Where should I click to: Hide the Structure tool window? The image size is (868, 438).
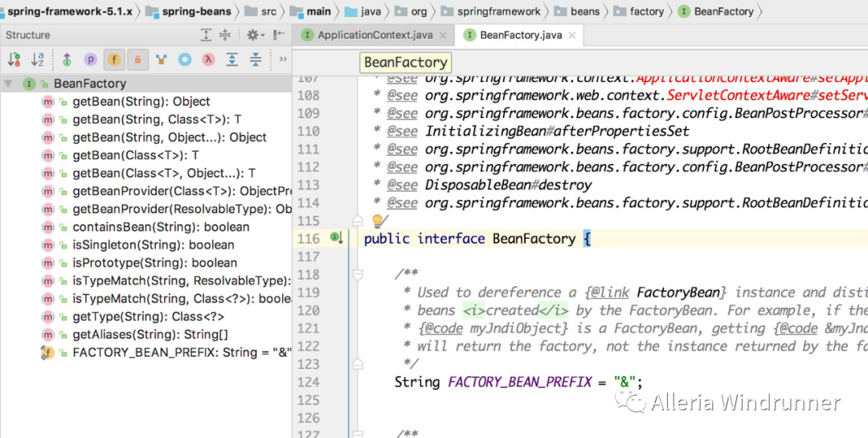(x=279, y=35)
